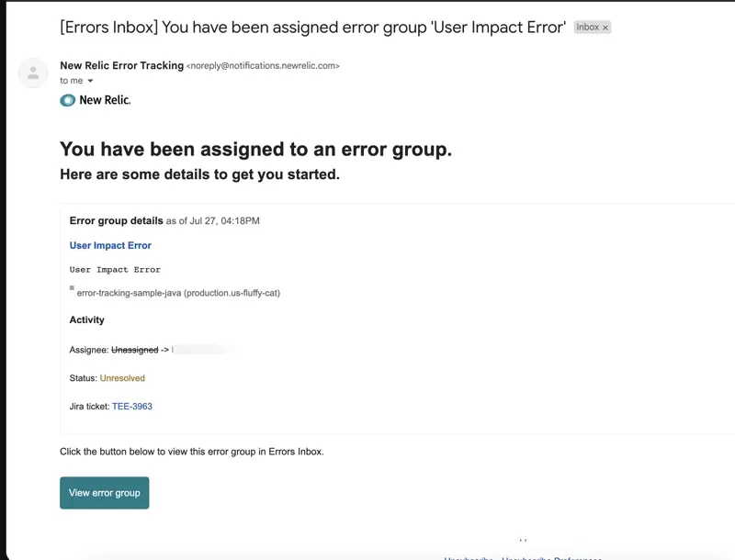Expand the "to me" recipient details arrow
This screenshot has width=735, height=560.
click(90, 81)
